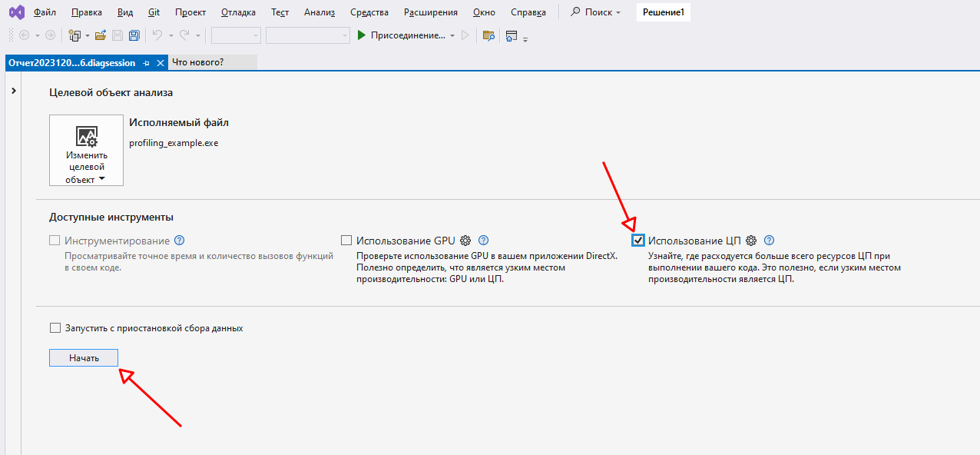Open help for Instrumentation tool

coord(180,241)
